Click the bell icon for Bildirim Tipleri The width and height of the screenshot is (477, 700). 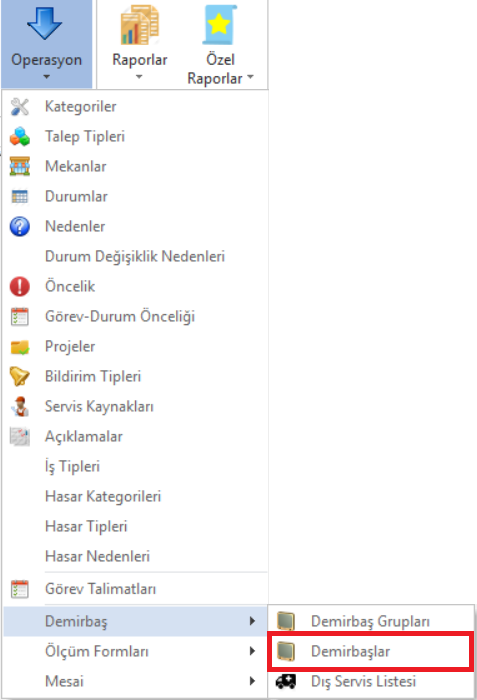pos(20,376)
